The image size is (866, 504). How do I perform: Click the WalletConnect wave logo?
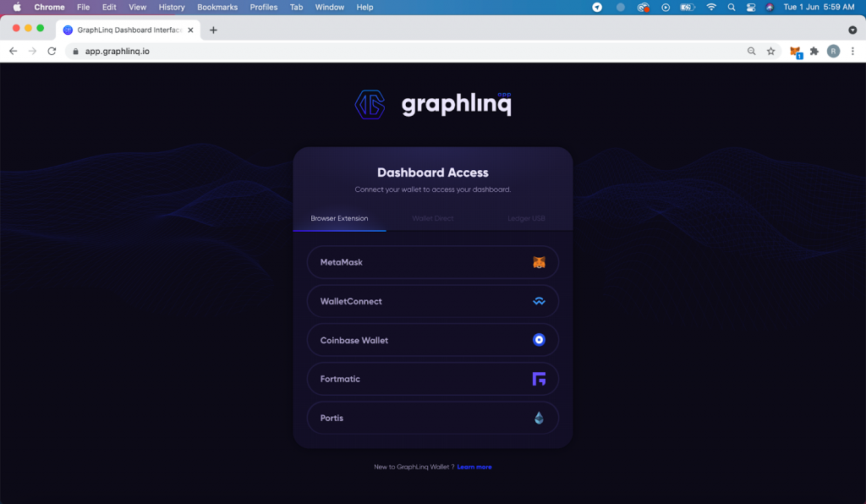(539, 301)
